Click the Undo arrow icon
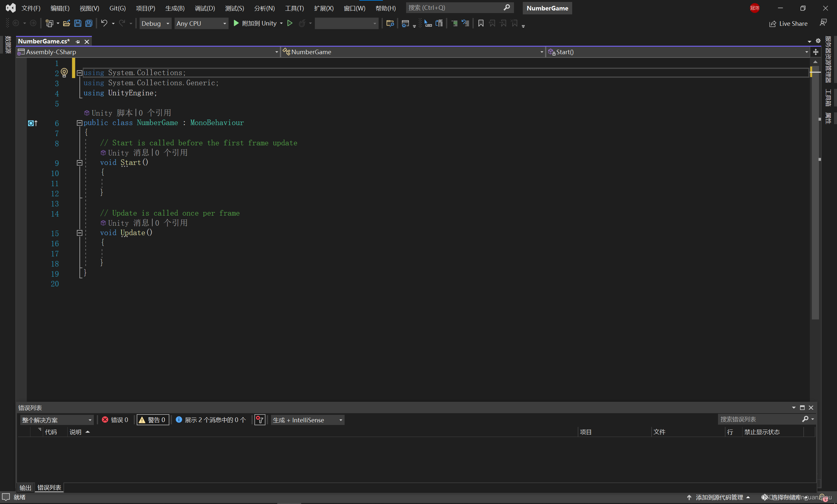Image resolution: width=837 pixels, height=504 pixels. [104, 24]
